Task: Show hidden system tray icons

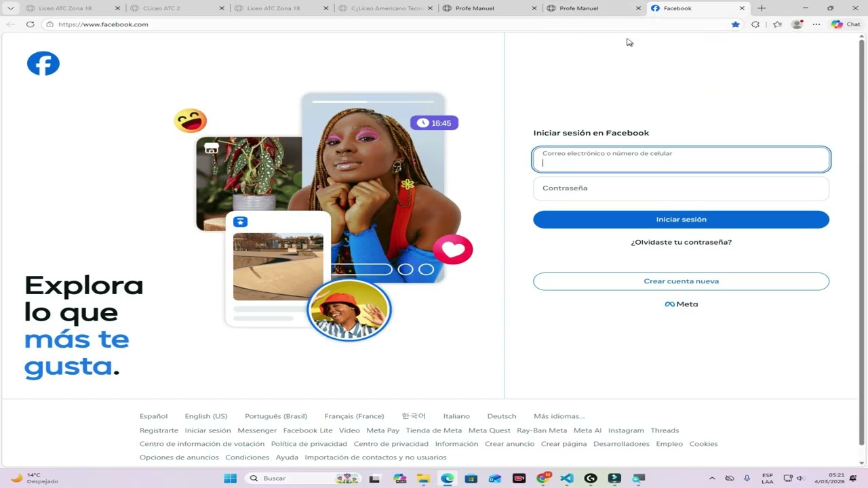Action: pyautogui.click(x=712, y=479)
